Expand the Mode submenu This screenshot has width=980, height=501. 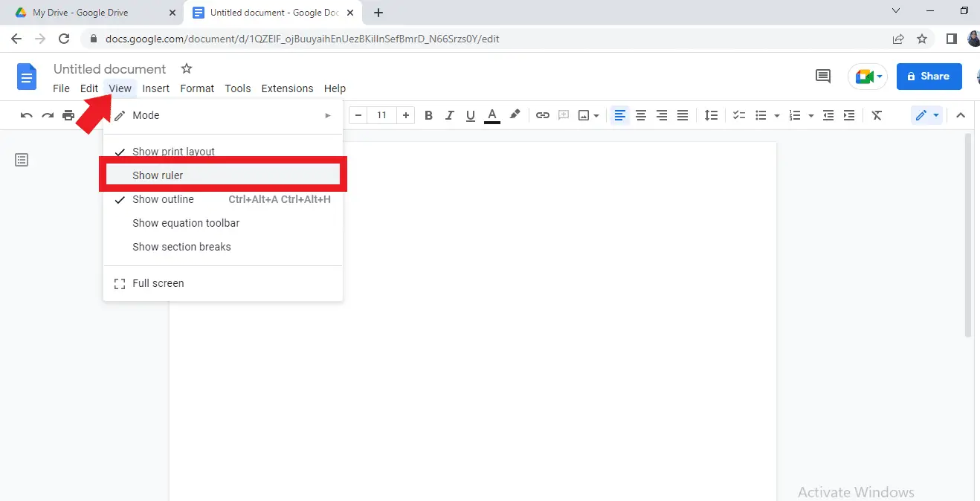click(x=146, y=115)
